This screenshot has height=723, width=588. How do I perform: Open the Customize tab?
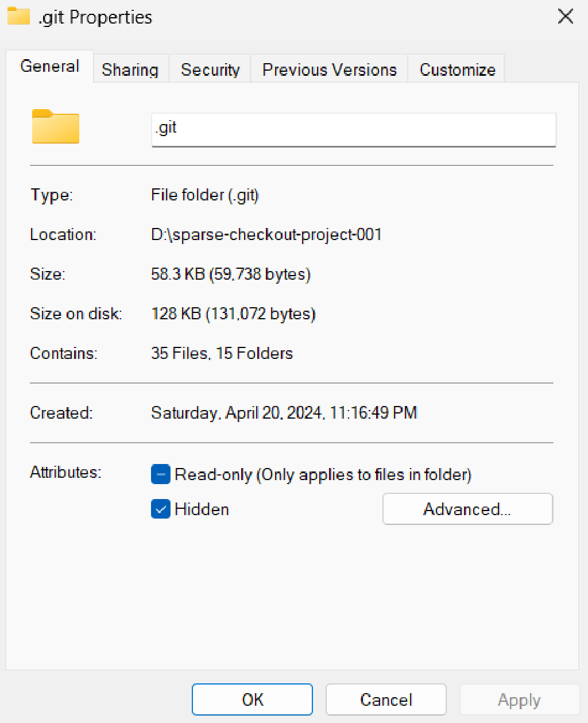[x=457, y=70]
